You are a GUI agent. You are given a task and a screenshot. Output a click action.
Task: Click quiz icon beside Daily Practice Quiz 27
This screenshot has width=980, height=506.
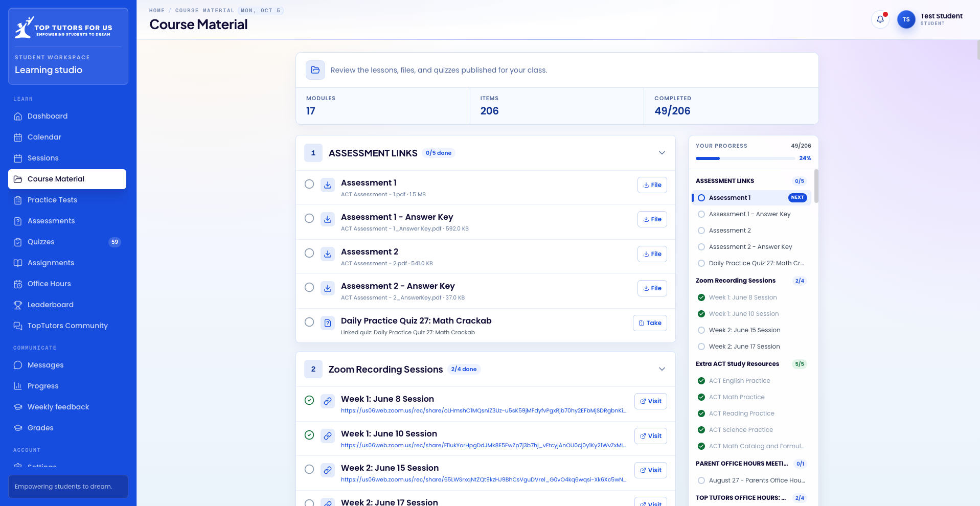(x=328, y=323)
